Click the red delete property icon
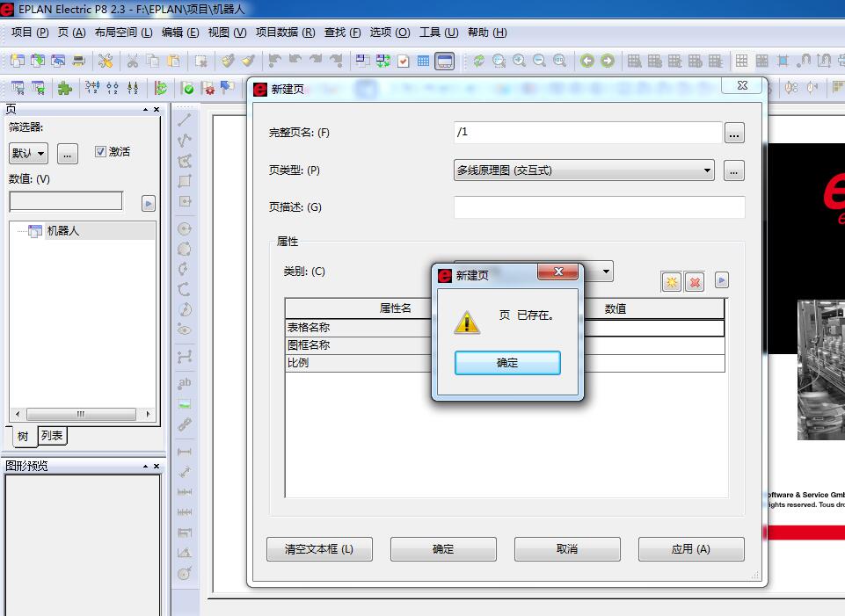This screenshot has width=845, height=616. click(x=695, y=282)
